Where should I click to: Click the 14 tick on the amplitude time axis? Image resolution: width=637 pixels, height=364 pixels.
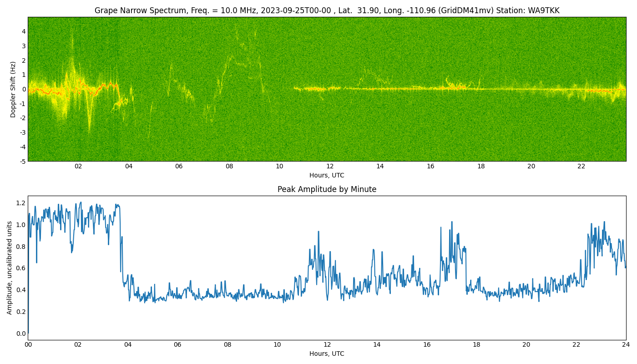coord(377,344)
